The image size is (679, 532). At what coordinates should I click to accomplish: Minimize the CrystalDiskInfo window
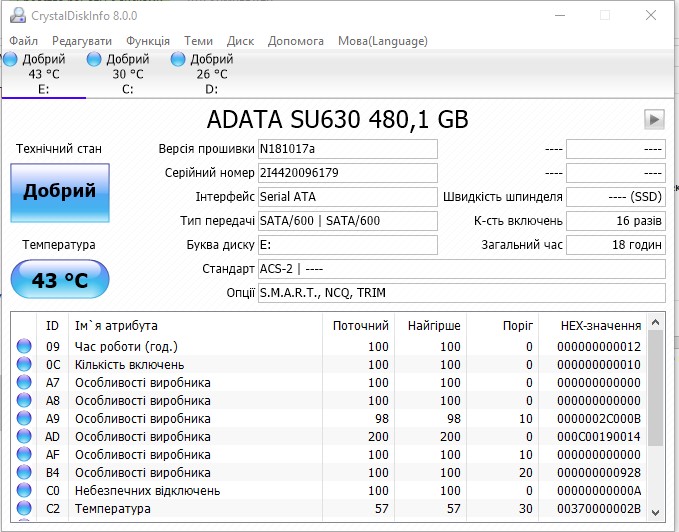click(x=560, y=16)
